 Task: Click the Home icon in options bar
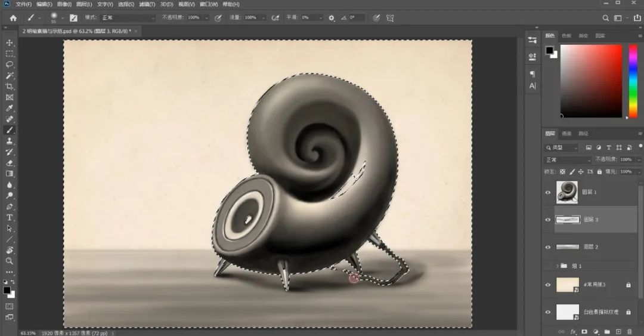[13, 18]
